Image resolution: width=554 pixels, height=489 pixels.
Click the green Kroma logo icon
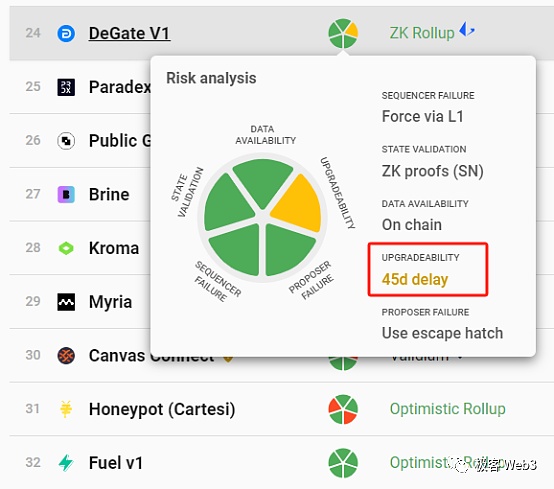tap(66, 248)
